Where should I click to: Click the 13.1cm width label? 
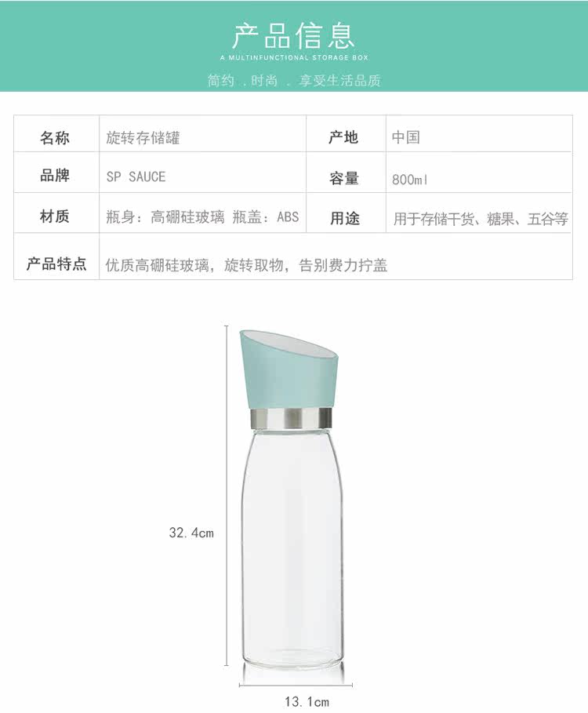point(307,702)
